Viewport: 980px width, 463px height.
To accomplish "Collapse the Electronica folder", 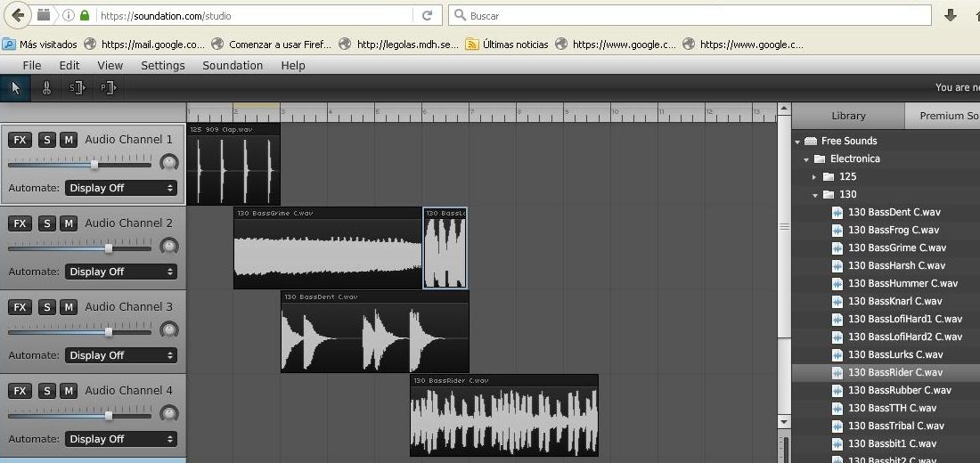I will point(806,159).
